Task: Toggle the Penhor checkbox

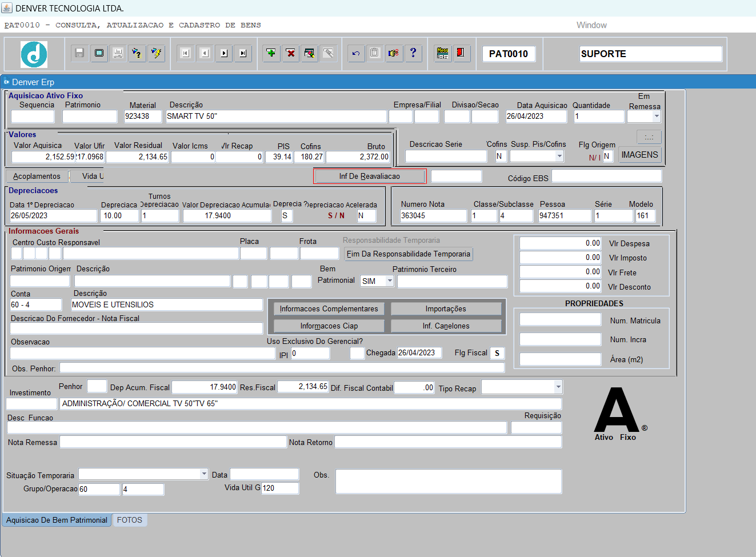Action: 97,386
